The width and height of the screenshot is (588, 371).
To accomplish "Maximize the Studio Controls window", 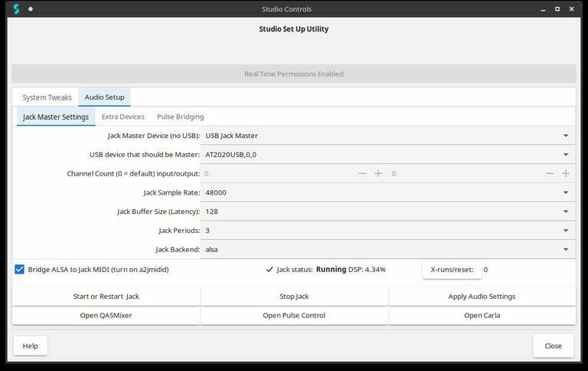I will click(557, 9).
